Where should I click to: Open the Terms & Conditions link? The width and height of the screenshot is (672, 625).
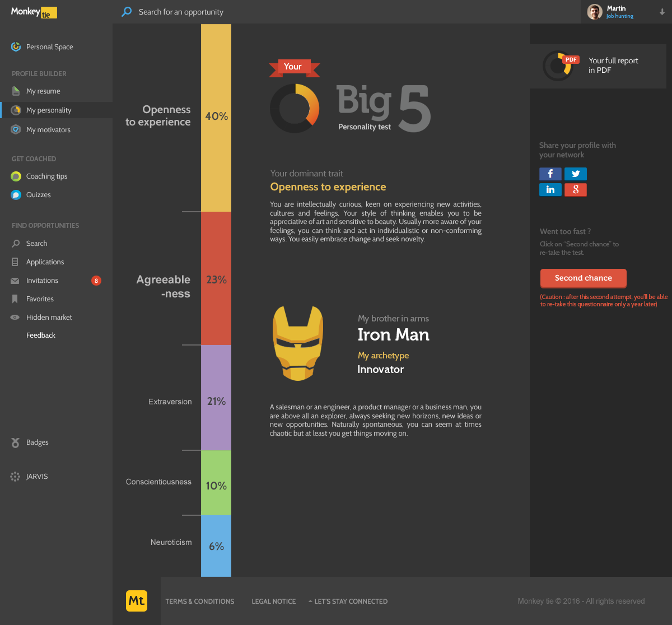(x=200, y=601)
